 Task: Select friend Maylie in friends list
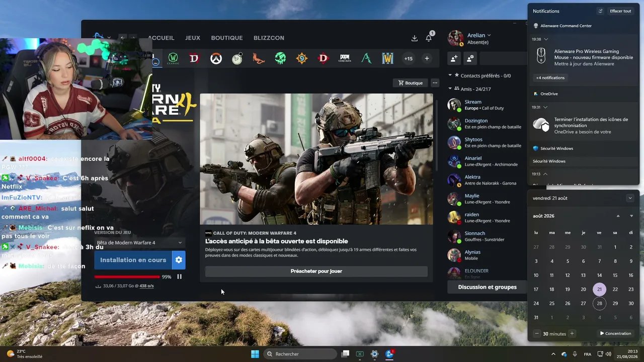click(x=485, y=199)
